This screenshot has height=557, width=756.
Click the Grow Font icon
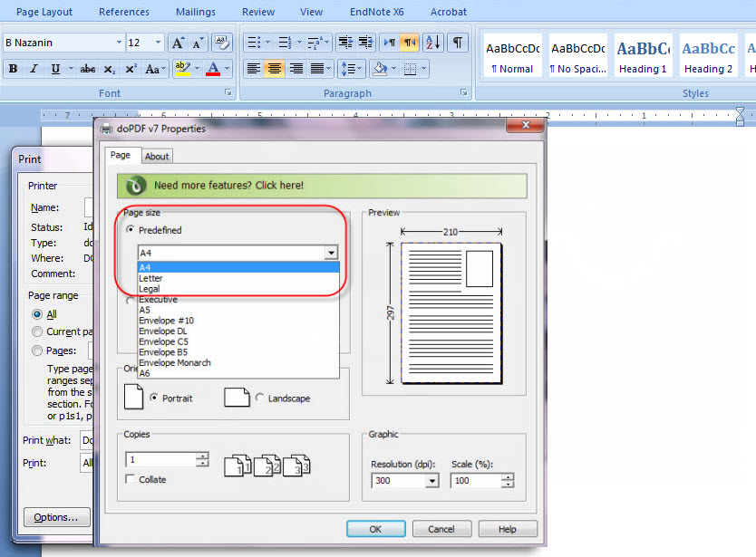tap(178, 43)
